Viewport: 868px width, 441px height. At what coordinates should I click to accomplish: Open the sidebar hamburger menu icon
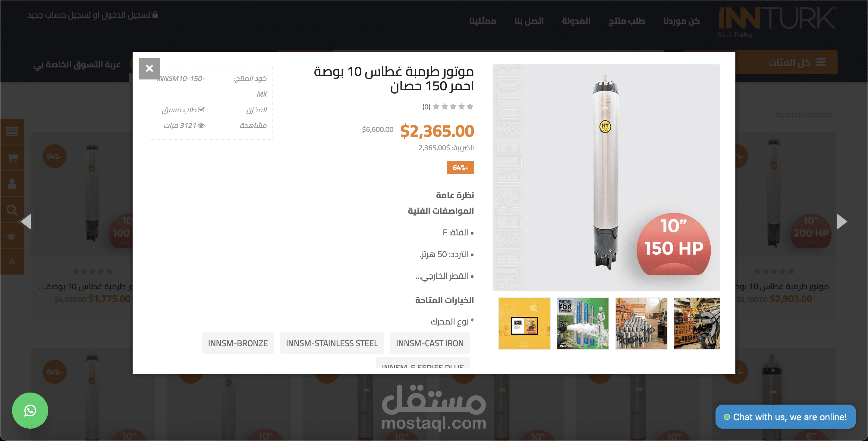click(x=12, y=132)
